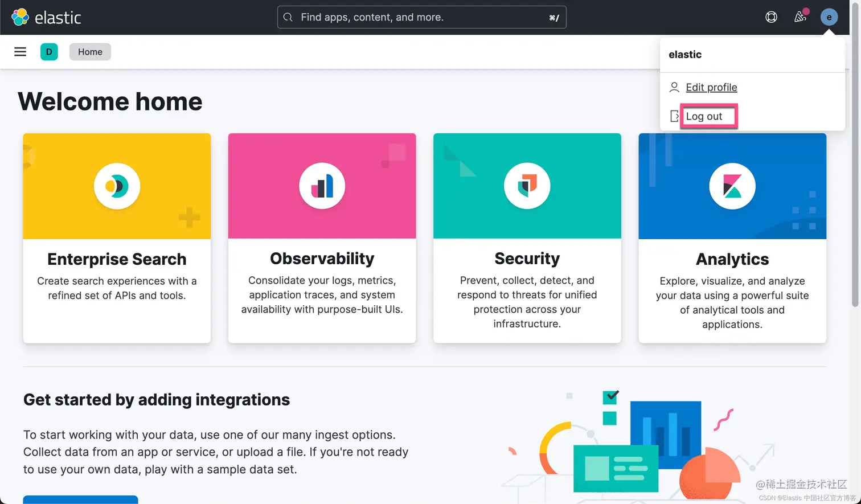Image resolution: width=861 pixels, height=504 pixels.
Task: Select the Home breadcrumb
Action: [x=90, y=52]
